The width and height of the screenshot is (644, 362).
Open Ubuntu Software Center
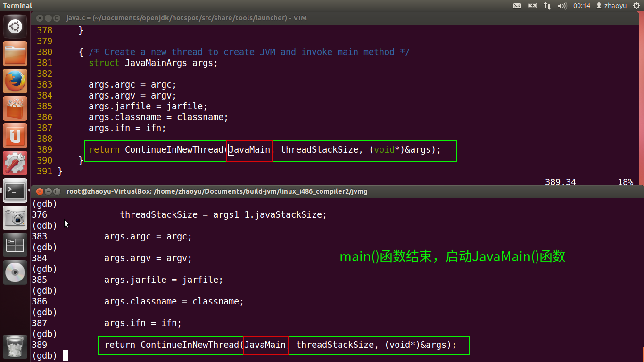15,108
